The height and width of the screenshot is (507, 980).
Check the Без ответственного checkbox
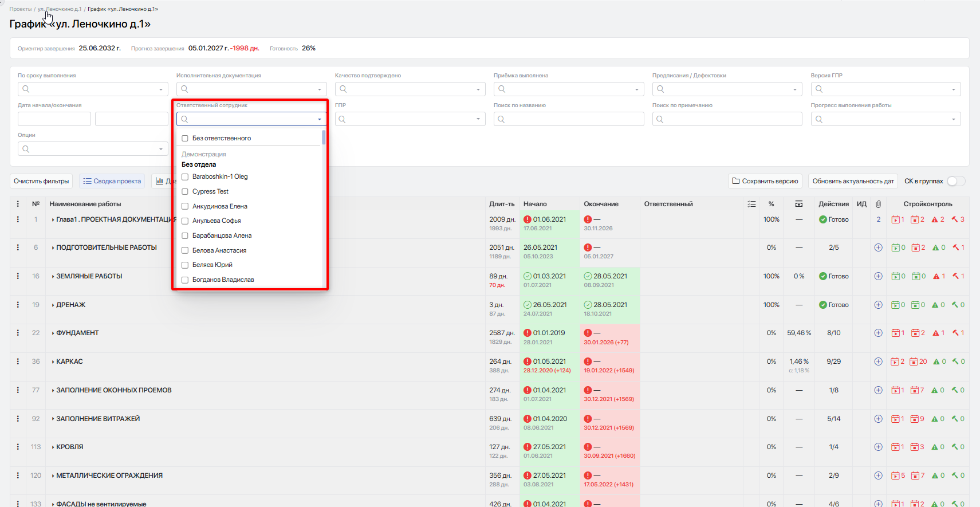pyautogui.click(x=185, y=138)
